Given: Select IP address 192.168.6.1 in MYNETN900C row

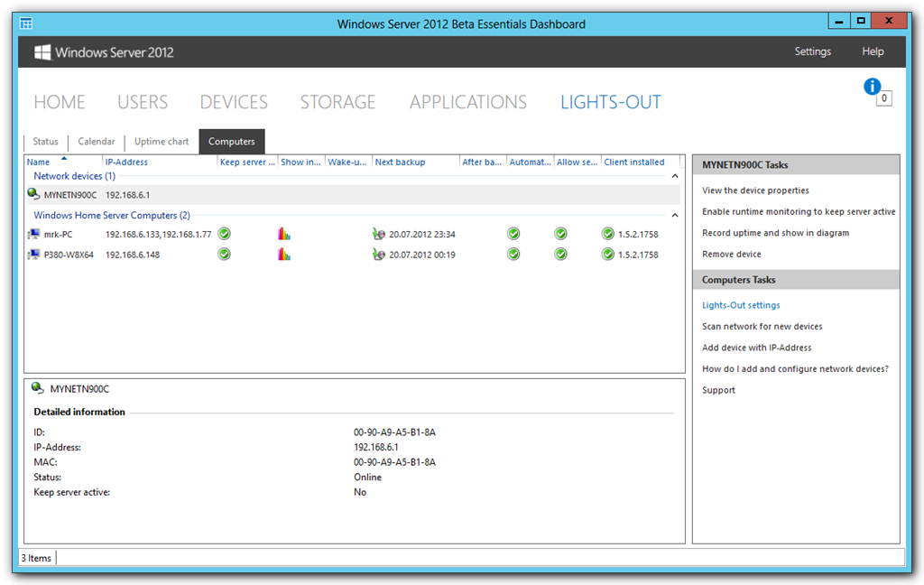Looking at the screenshot, I should pos(127,195).
